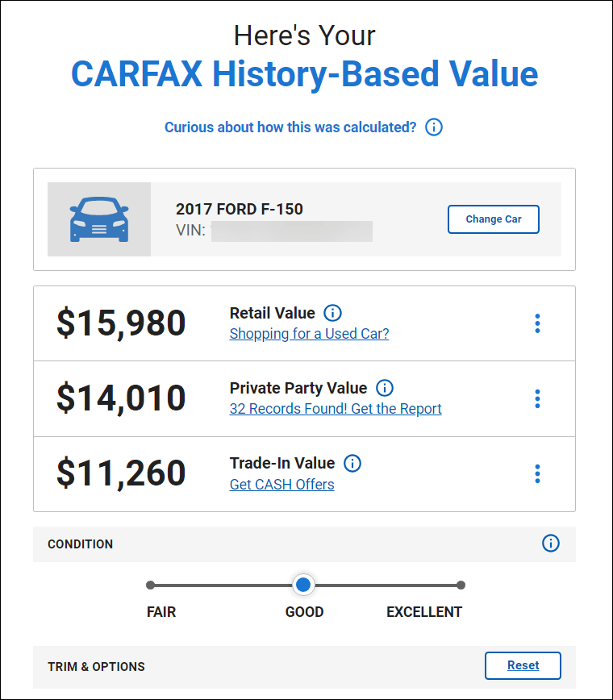Click the Good condition slider handle
The image size is (613, 700).
[x=303, y=585]
